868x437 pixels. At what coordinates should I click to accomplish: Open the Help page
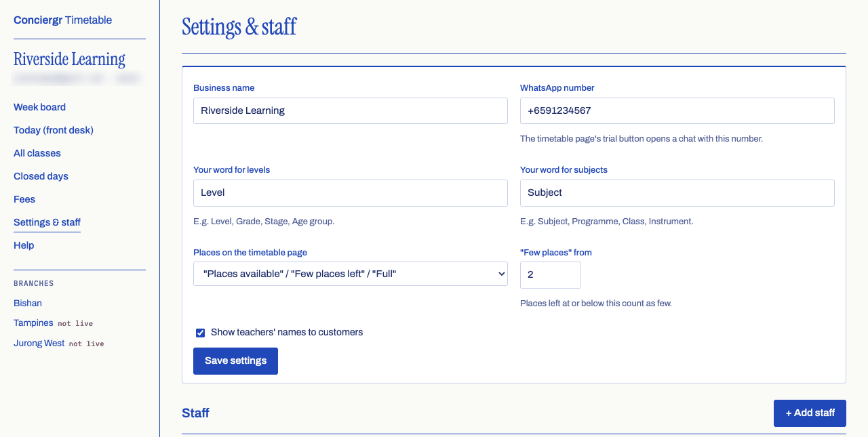pos(24,245)
